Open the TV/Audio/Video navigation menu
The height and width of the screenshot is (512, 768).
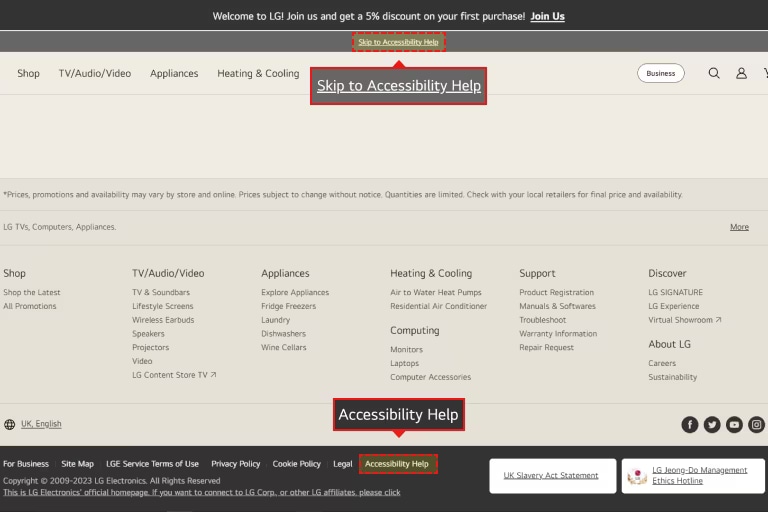[x=94, y=73]
